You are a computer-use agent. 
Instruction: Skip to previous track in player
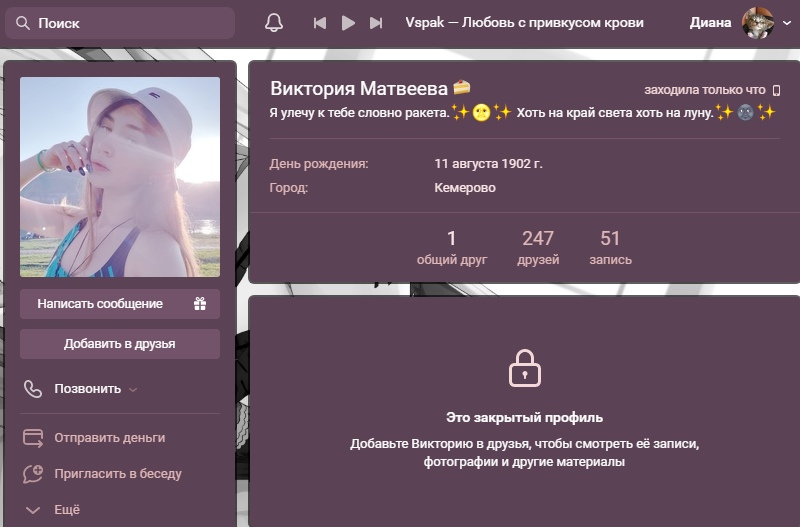pos(320,23)
